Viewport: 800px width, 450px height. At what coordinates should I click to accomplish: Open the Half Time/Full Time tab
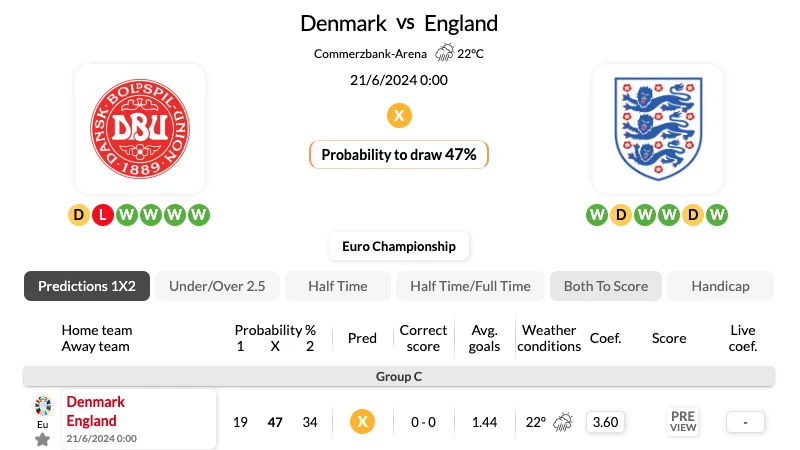click(470, 286)
